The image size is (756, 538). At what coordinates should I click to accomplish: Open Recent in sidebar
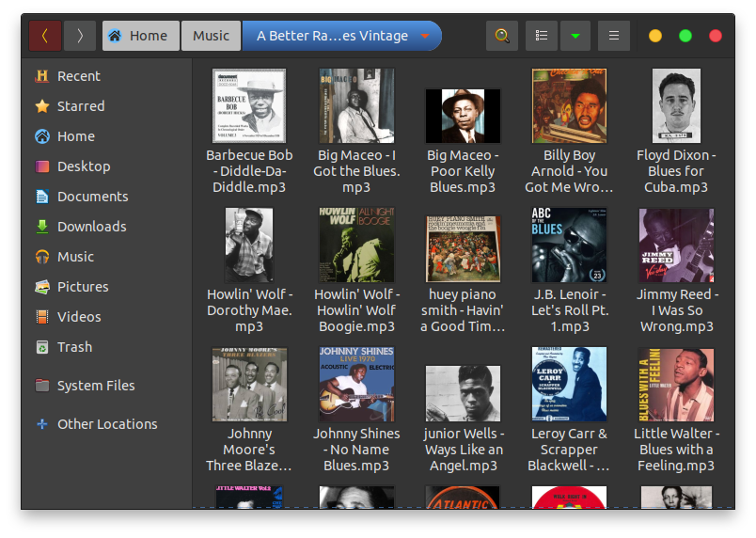(106, 76)
